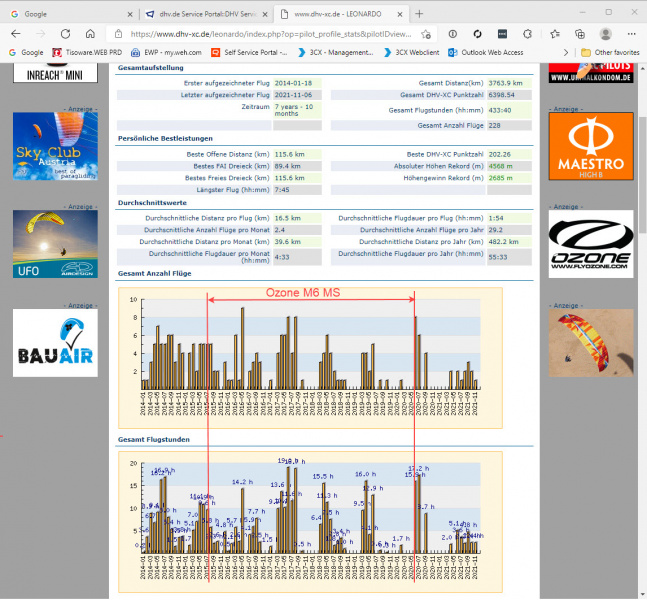Select the 3763.9 km total distance value
This screenshot has width=647, height=600.
pos(505,83)
